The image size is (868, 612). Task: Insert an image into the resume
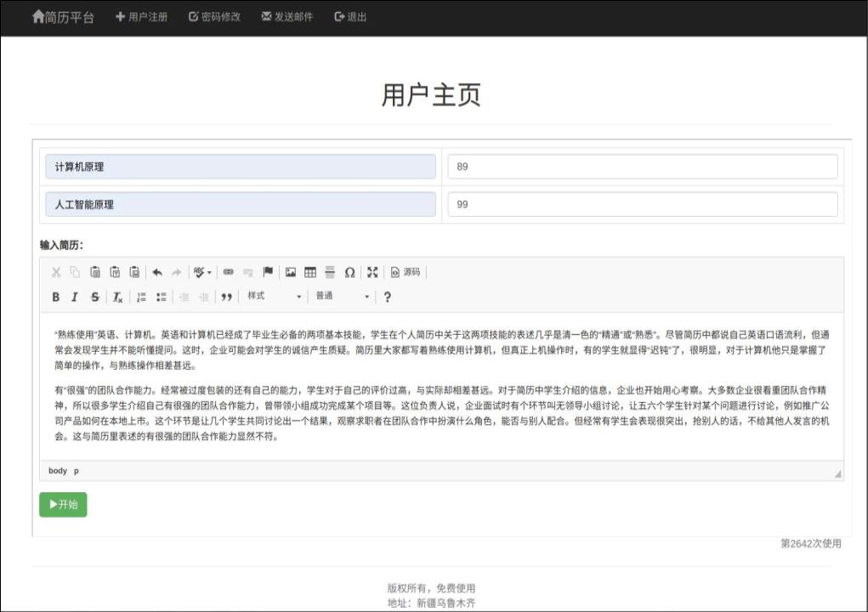click(291, 272)
